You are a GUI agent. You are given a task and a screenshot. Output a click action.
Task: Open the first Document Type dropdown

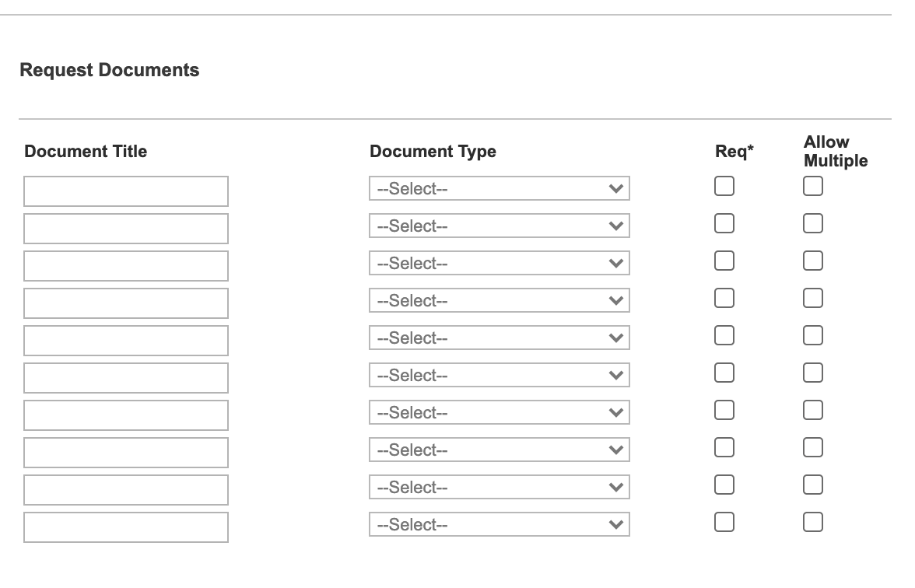pyautogui.click(x=499, y=189)
